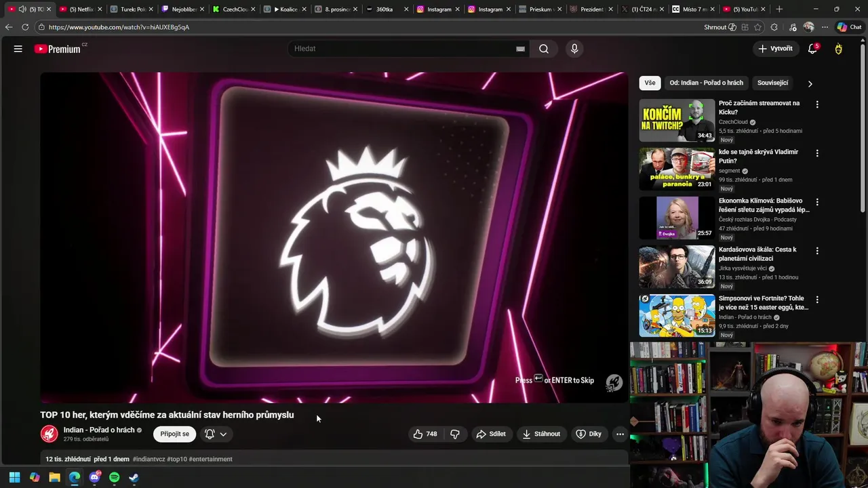Go back with browser back arrow
The width and height of the screenshot is (868, 488).
click(x=9, y=27)
